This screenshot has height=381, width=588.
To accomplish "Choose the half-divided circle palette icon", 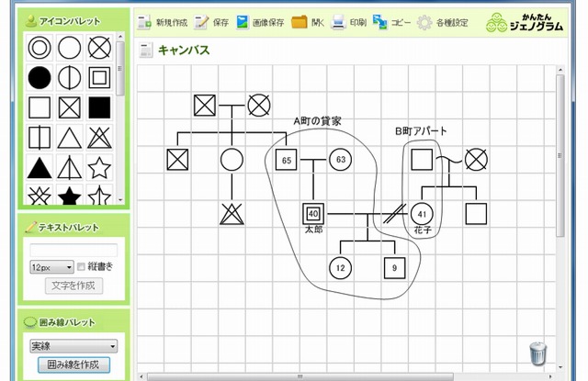I will [70, 79].
